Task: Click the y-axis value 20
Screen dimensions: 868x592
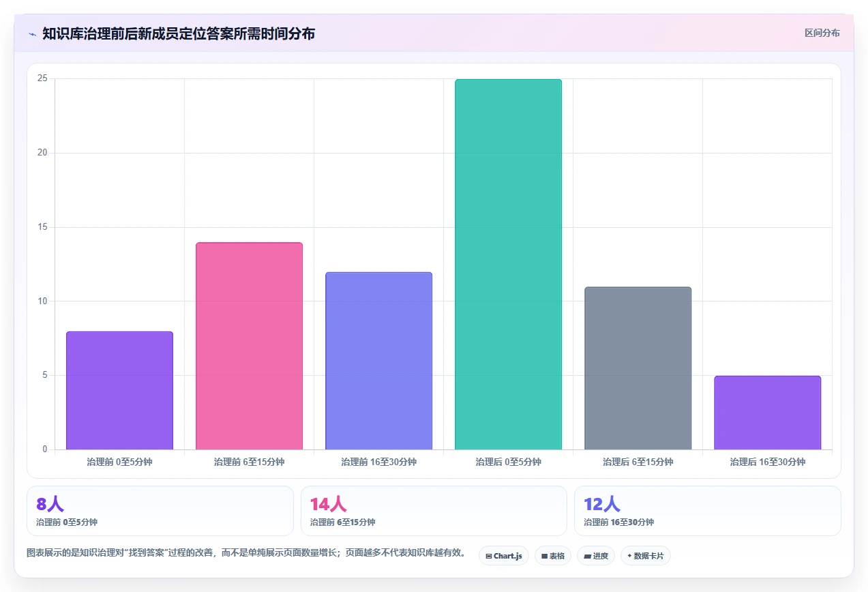Action: coord(42,153)
